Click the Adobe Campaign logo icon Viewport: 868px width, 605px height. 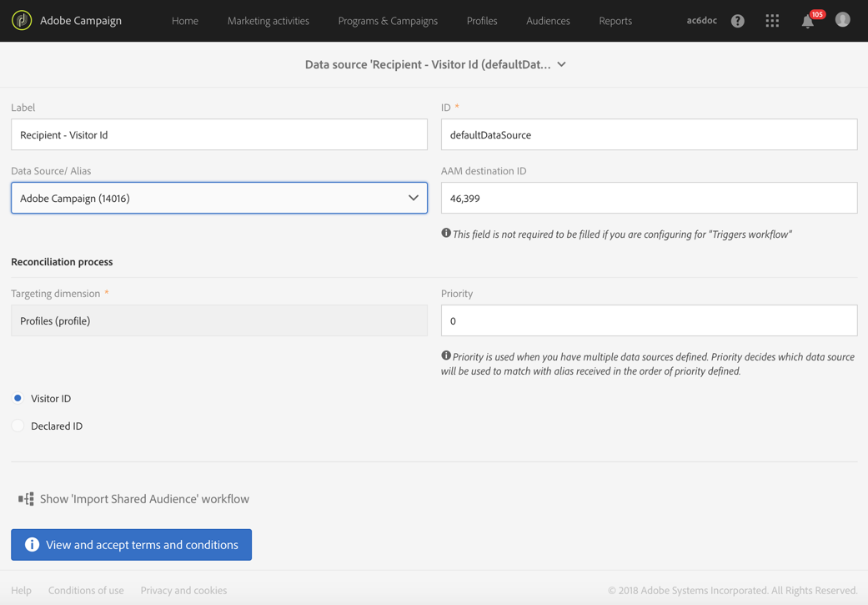click(22, 20)
